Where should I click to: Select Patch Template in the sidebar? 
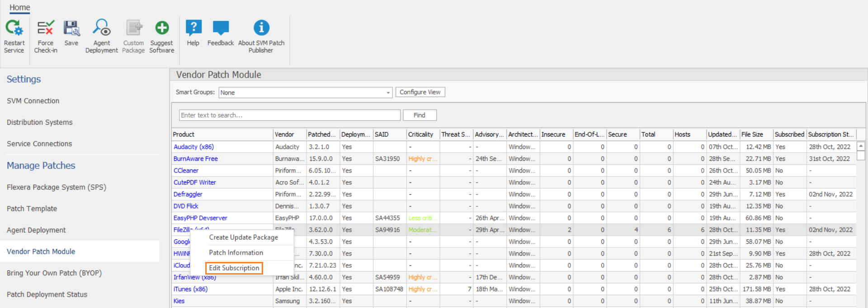32,209
